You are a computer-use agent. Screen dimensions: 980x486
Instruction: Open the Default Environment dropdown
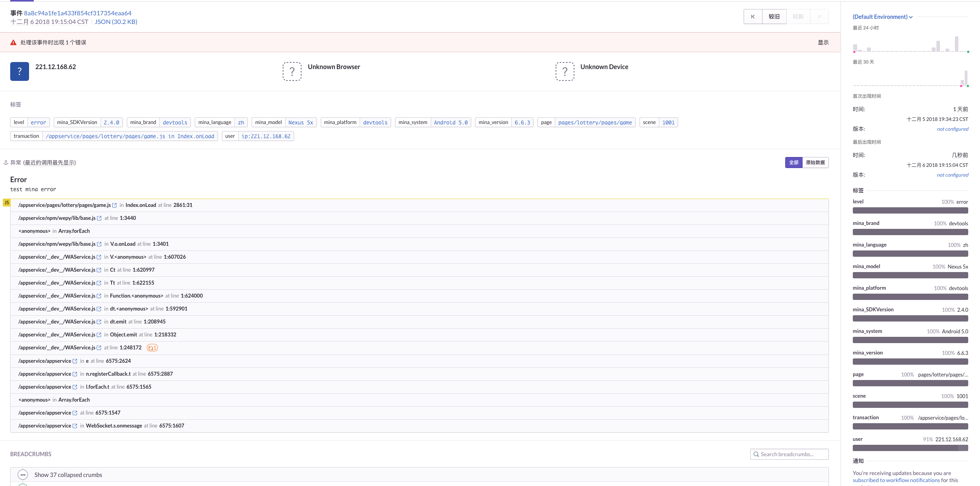[x=882, y=17]
